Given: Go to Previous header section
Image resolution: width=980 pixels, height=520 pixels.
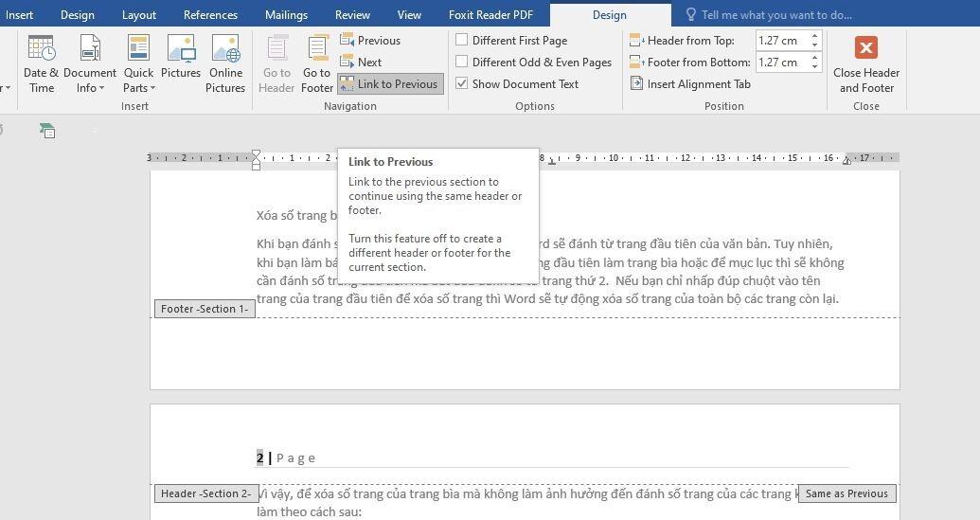Looking at the screenshot, I should click(370, 41).
